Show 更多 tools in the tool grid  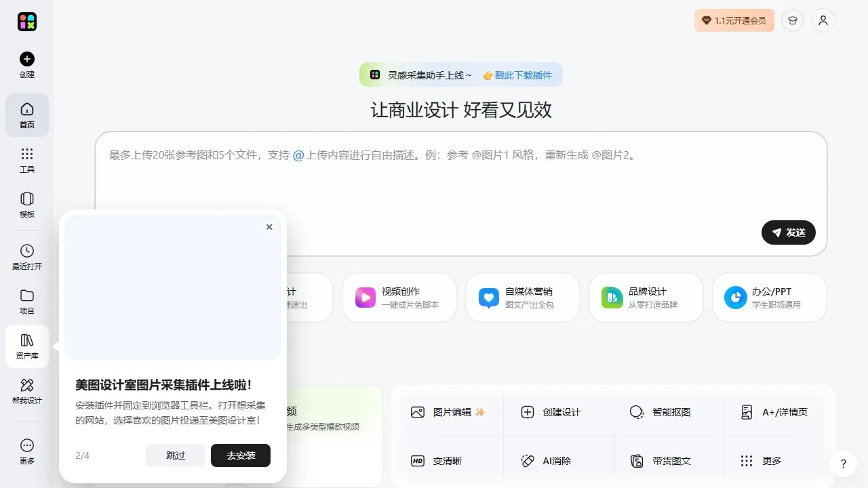click(761, 461)
